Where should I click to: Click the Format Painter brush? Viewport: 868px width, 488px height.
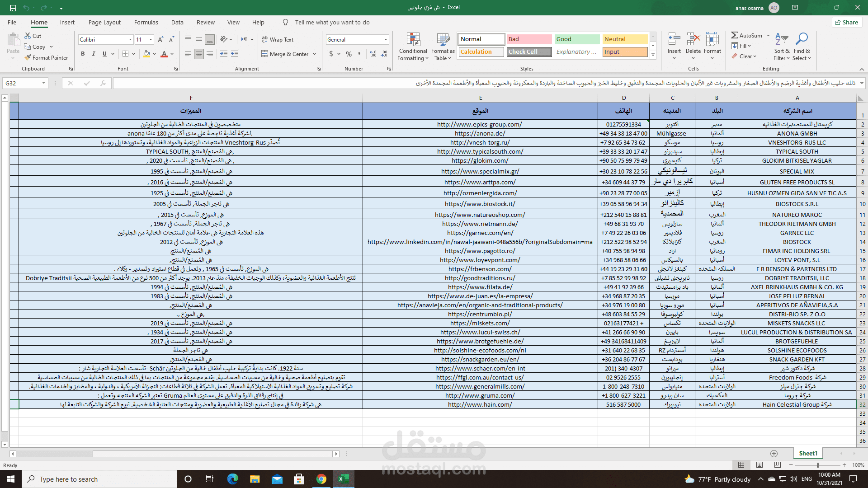[x=28, y=57]
